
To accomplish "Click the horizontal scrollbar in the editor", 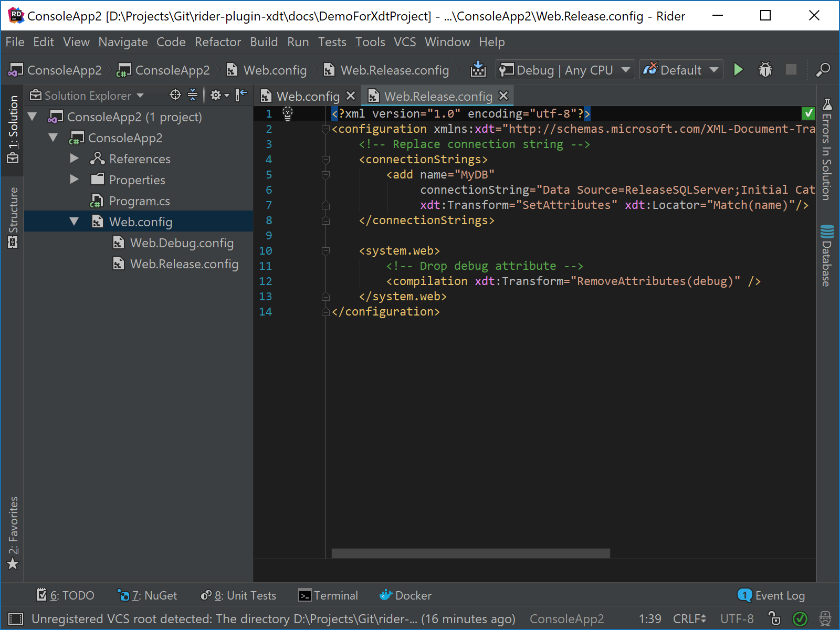I will pyautogui.click(x=470, y=553).
